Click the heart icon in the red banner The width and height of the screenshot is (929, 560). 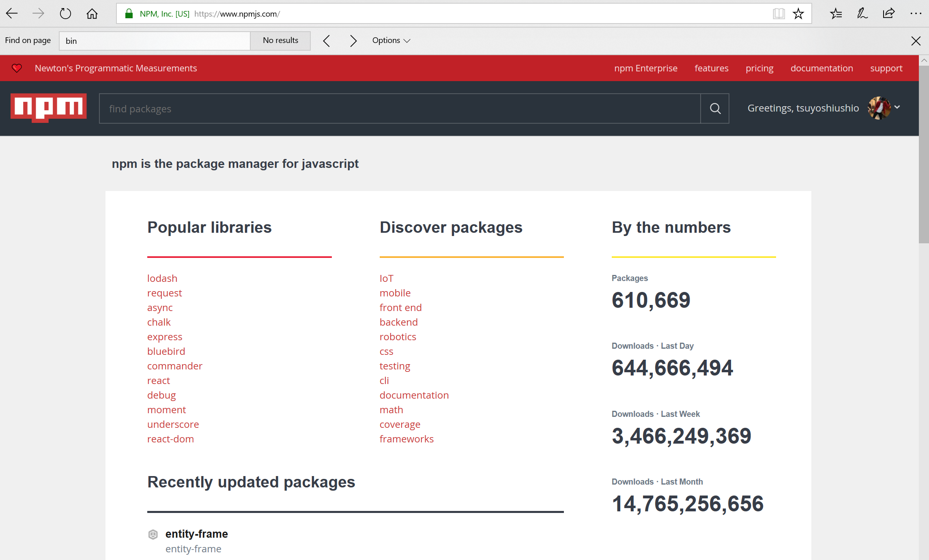coord(17,68)
